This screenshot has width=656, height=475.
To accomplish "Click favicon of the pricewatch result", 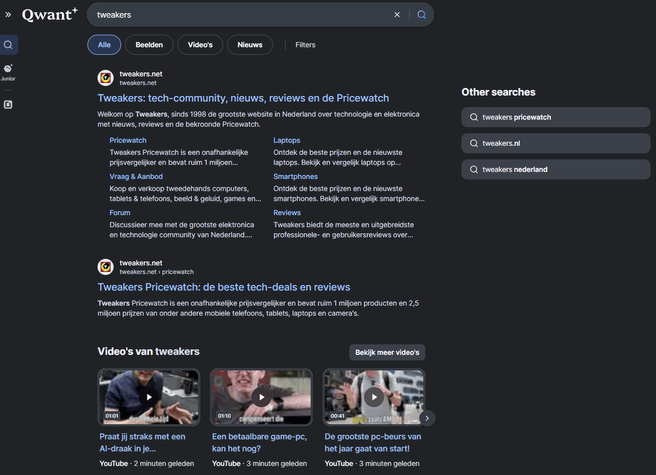I will point(105,267).
